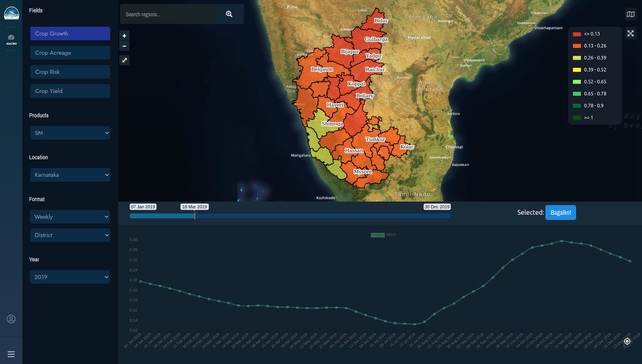This screenshot has height=364, width=642.
Task: Click the selected Bagalkot button
Action: pos(560,213)
